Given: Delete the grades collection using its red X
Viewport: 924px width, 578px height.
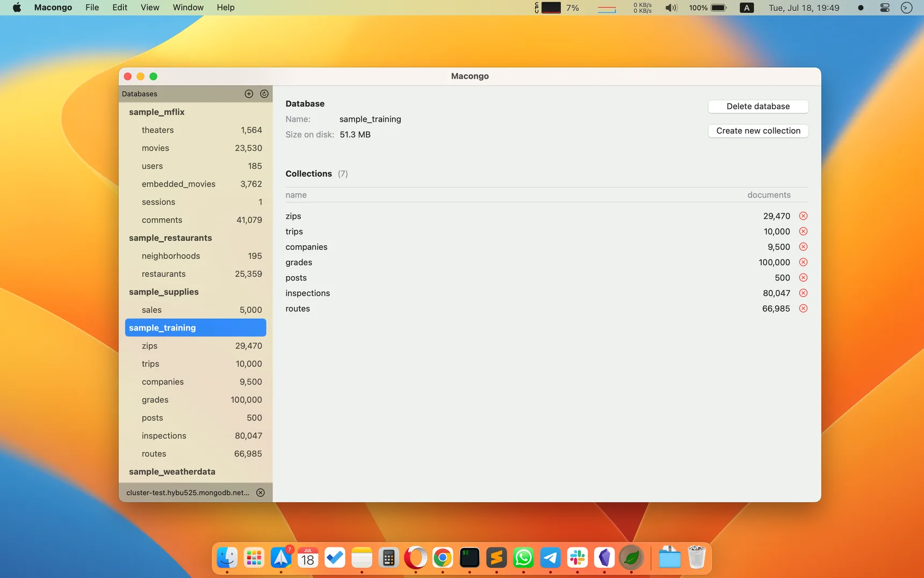Looking at the screenshot, I should tap(803, 262).
